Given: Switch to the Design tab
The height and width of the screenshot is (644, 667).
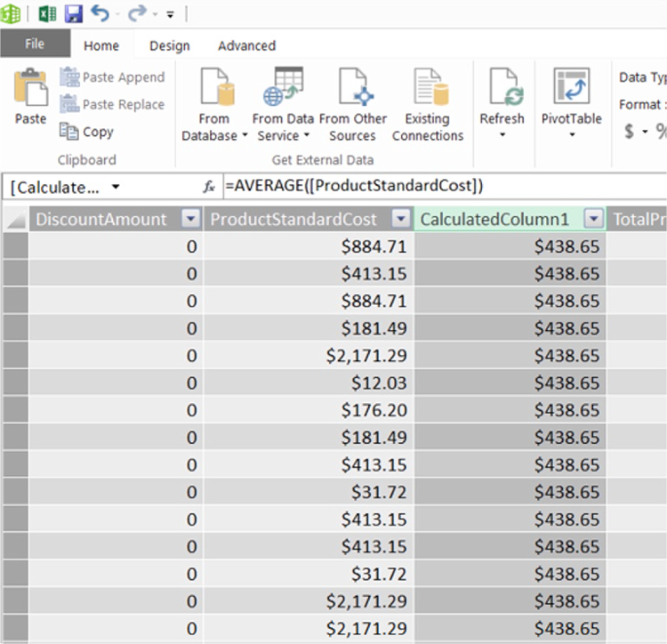Looking at the screenshot, I should pyautogui.click(x=169, y=45).
